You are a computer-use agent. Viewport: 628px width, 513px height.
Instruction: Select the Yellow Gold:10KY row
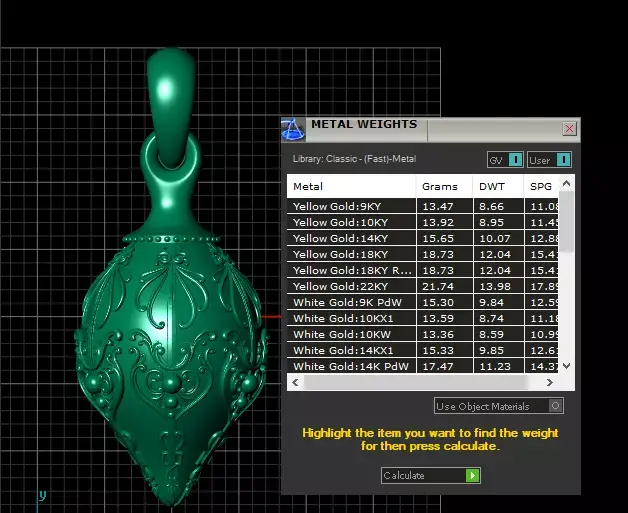point(423,222)
